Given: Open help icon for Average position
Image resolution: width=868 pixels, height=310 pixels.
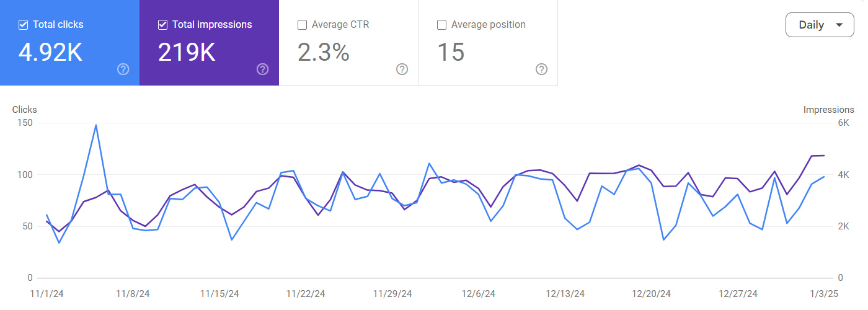Looking at the screenshot, I should pyautogui.click(x=541, y=69).
